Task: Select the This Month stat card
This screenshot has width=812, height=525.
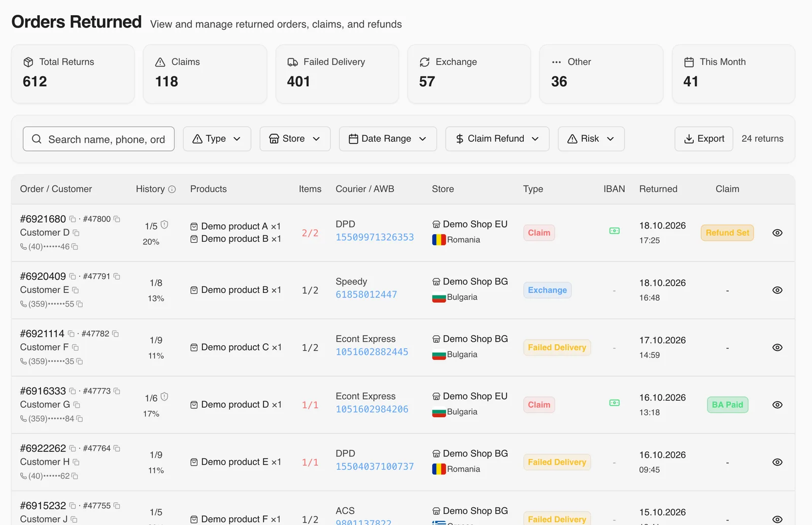Action: (x=733, y=74)
